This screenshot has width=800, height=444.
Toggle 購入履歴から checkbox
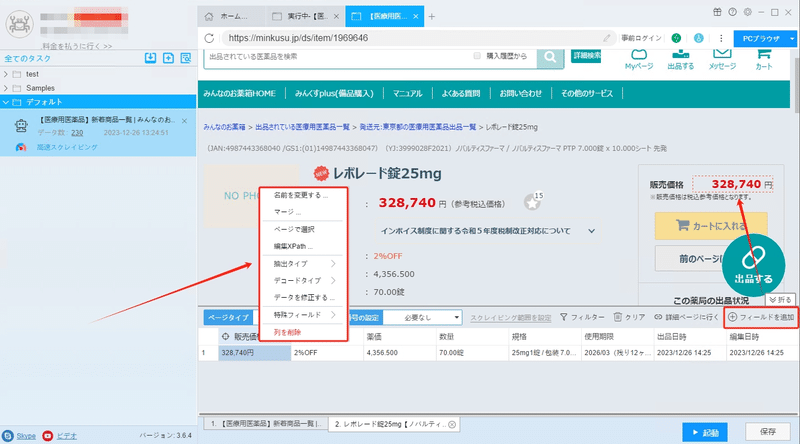(477, 56)
